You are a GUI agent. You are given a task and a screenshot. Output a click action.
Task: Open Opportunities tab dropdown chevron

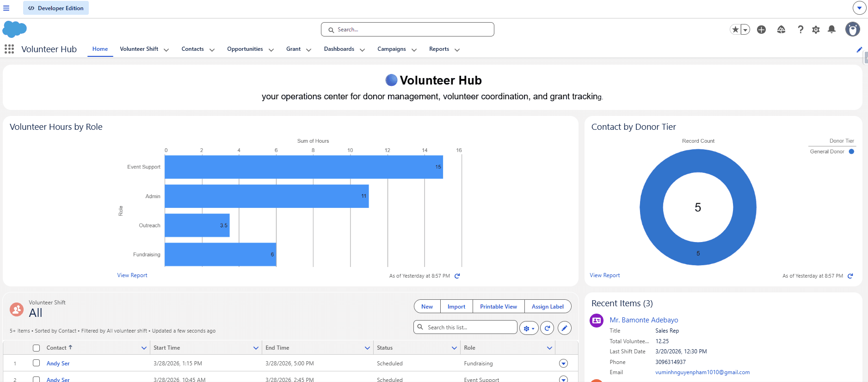coord(271,49)
